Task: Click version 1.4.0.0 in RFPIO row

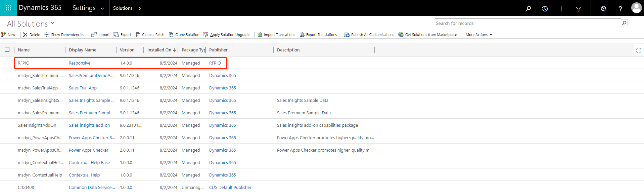Action: 126,63
